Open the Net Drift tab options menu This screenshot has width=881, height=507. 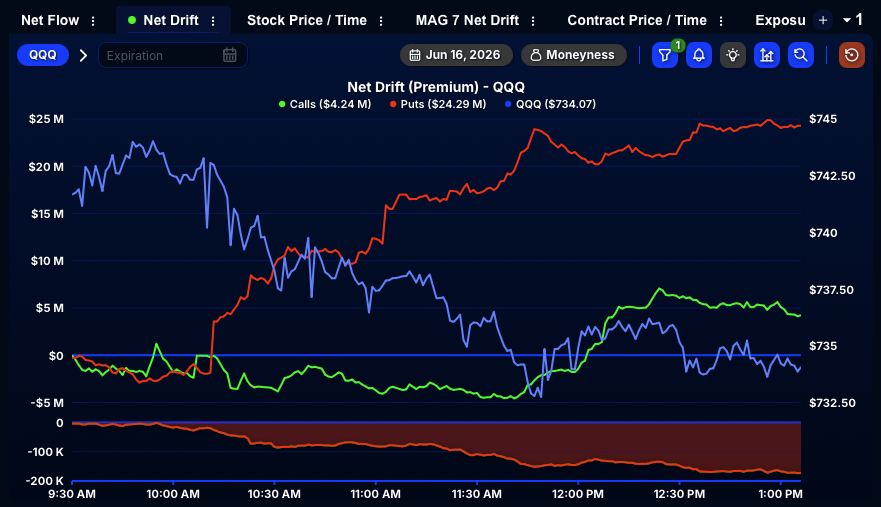click(213, 21)
